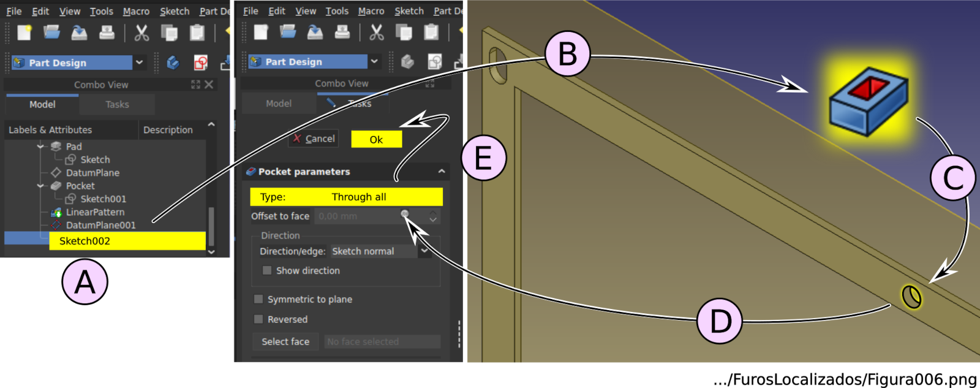The height and width of the screenshot is (388, 980).
Task: Click Cut scissors icon in middle window
Action: [376, 32]
